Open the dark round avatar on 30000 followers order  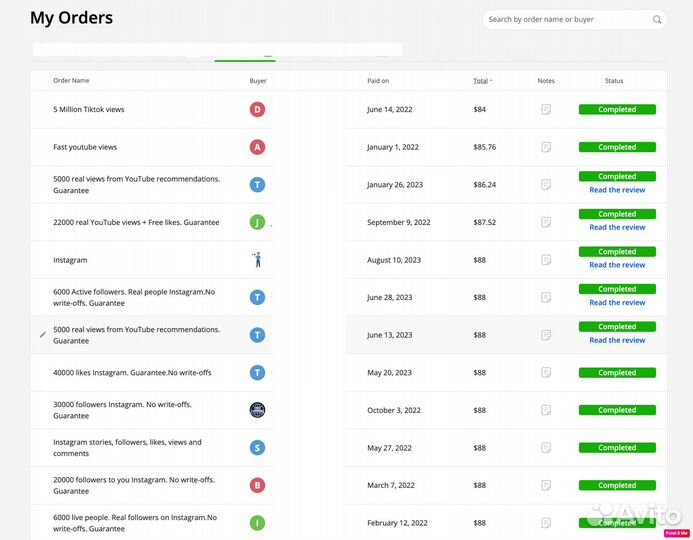coord(257,410)
